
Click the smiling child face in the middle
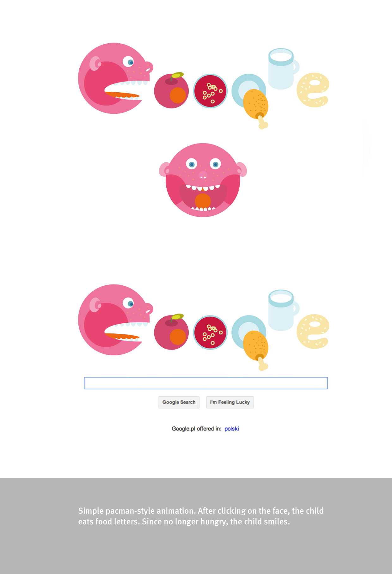coord(203,180)
